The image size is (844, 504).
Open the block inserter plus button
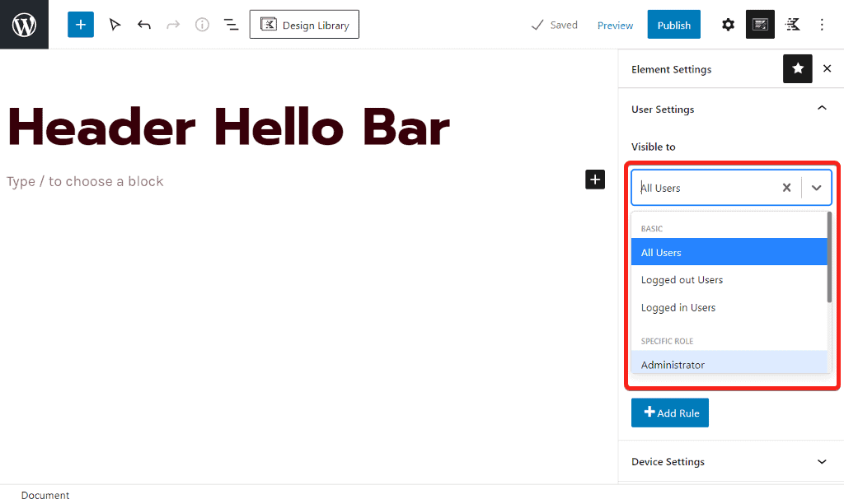tap(81, 25)
